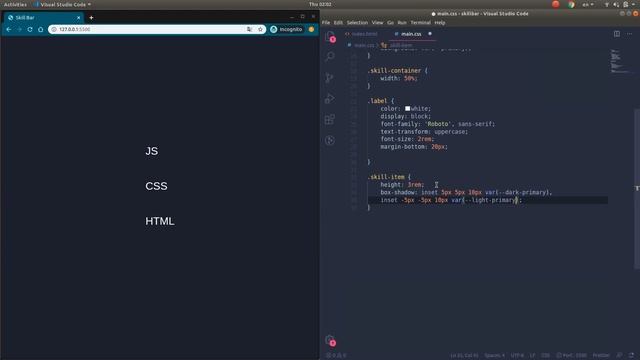The image size is (640, 360).
Task: Open the Terminal menu
Action: tap(420, 22)
